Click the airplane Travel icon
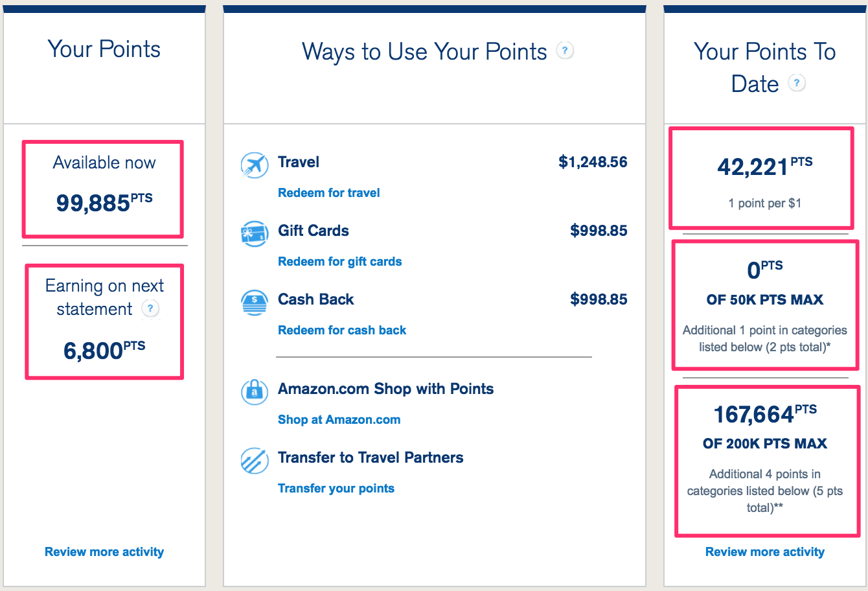Image resolution: width=868 pixels, height=591 pixels. pyautogui.click(x=254, y=165)
